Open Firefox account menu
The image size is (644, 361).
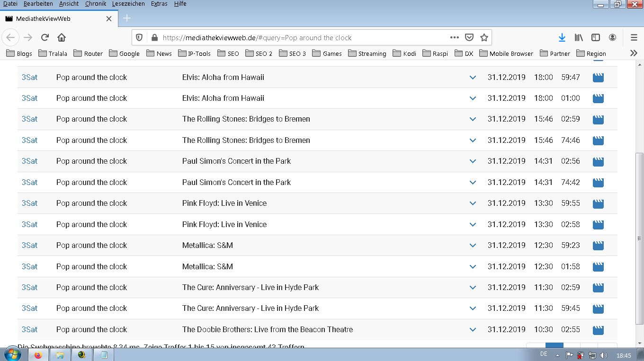click(x=612, y=37)
